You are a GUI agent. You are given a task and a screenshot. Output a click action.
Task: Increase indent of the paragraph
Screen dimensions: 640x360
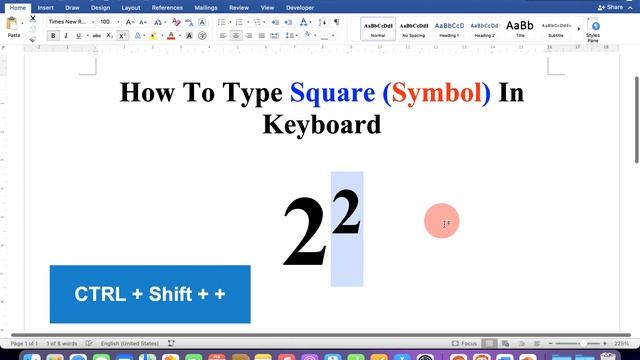coord(288,22)
